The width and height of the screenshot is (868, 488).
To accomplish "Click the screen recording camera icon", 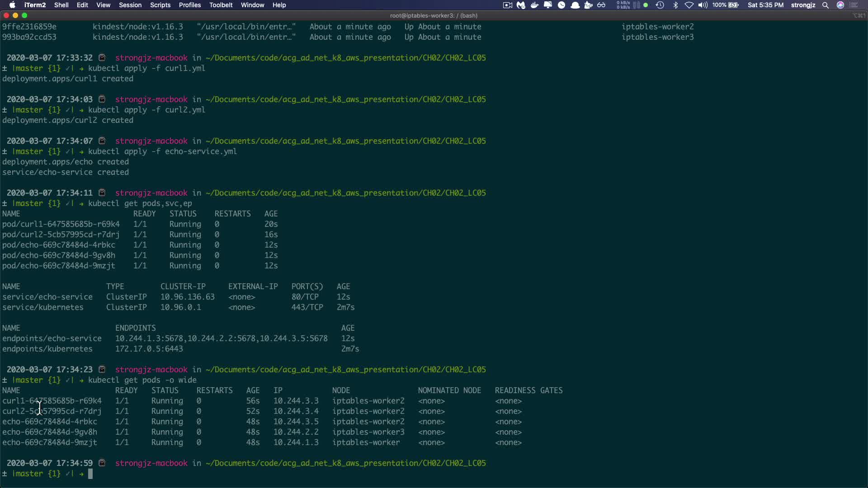I will pos(507,5).
